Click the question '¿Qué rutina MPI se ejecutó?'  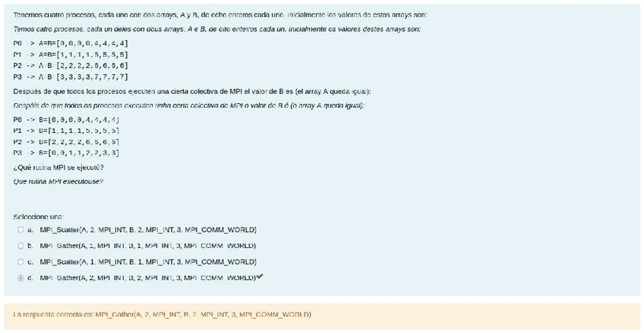58,168
